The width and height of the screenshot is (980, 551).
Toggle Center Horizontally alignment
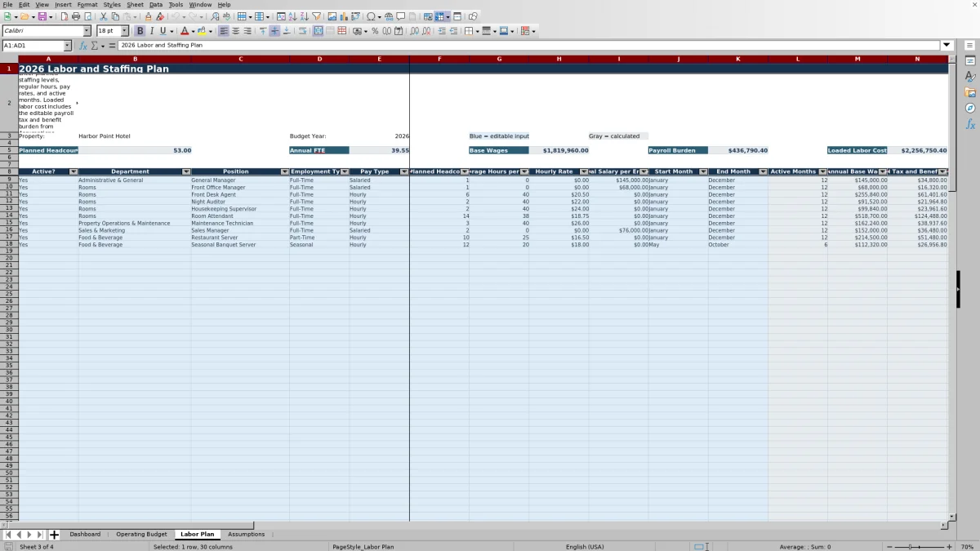click(x=235, y=31)
